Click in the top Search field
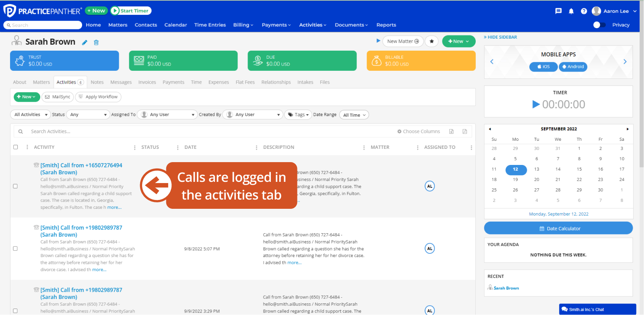The height and width of the screenshot is (315, 644). click(43, 25)
